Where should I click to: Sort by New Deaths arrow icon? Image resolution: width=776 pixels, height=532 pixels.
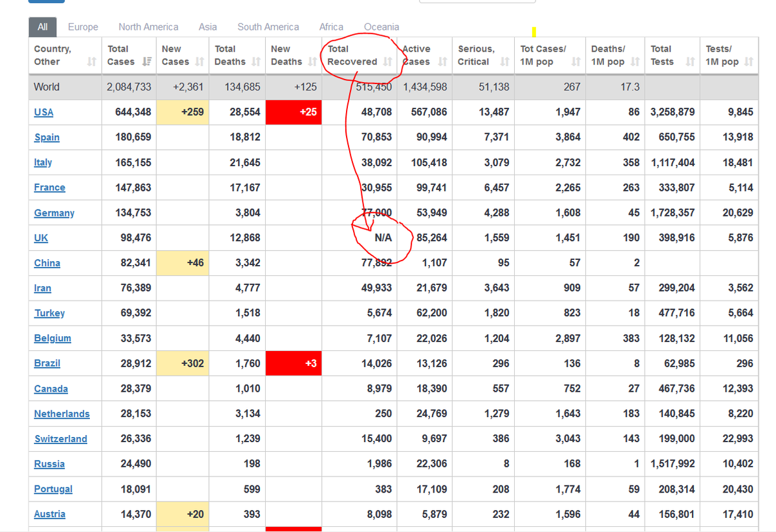point(312,62)
